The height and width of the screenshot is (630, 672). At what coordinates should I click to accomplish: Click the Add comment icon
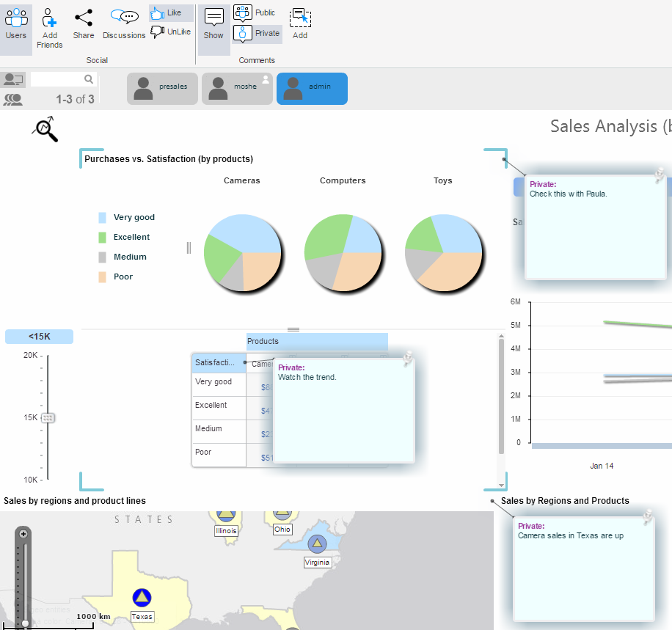pos(300,24)
